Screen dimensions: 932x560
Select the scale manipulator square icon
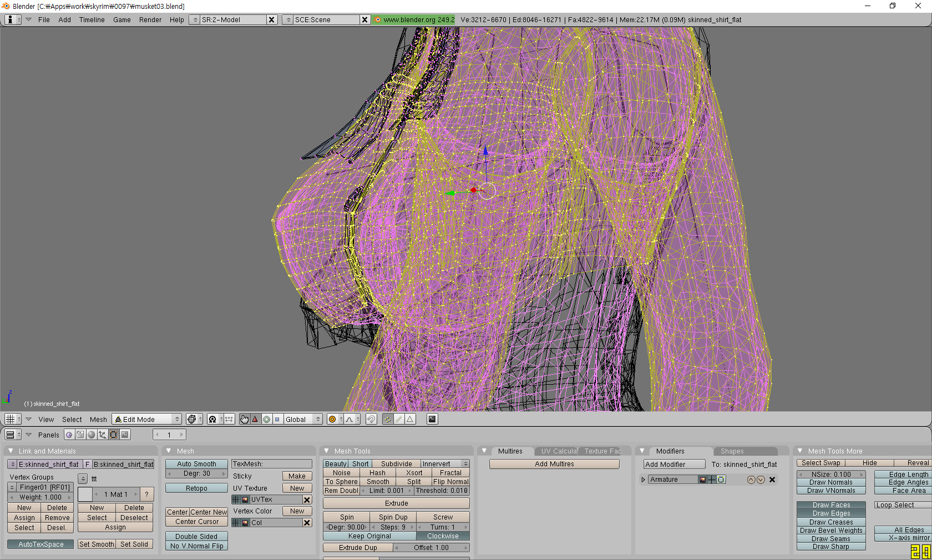(x=277, y=419)
